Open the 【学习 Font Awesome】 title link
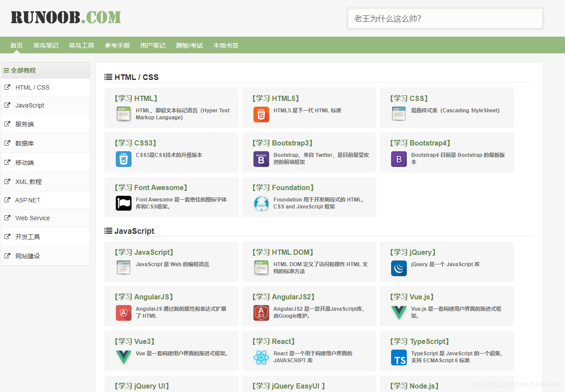Screen dimensions: 565x392 [x=151, y=187]
